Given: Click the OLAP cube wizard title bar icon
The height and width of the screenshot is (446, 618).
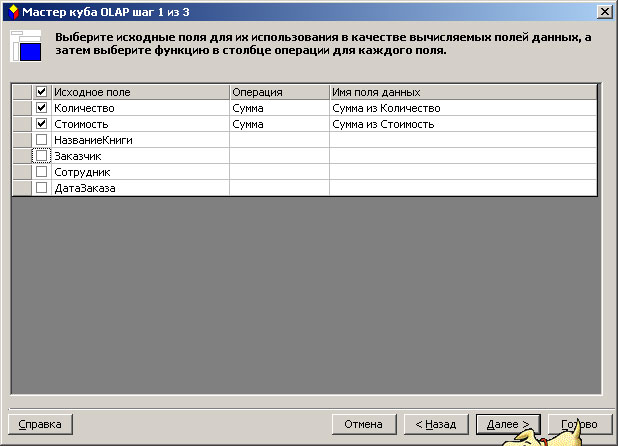Looking at the screenshot, I should pyautogui.click(x=12, y=9).
